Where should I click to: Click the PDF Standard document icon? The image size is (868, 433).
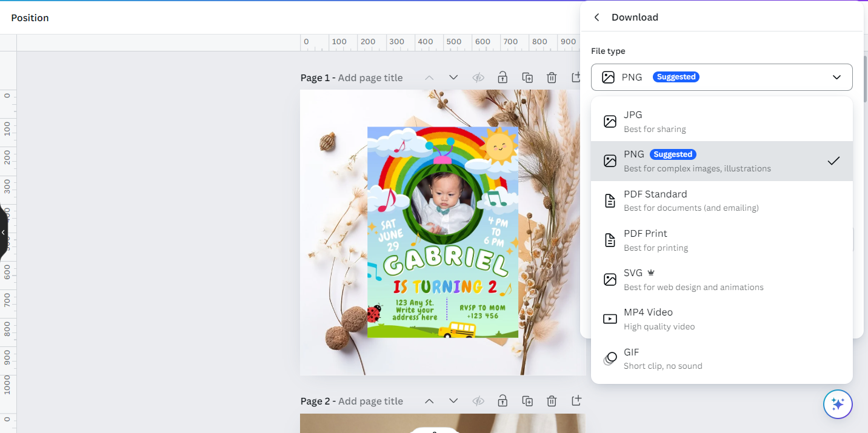coord(610,200)
